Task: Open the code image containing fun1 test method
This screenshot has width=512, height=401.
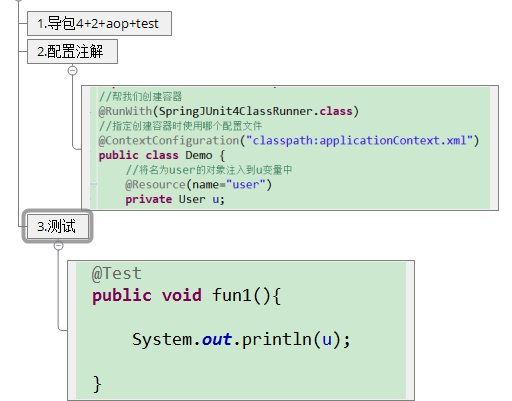Action: [x=241, y=330]
